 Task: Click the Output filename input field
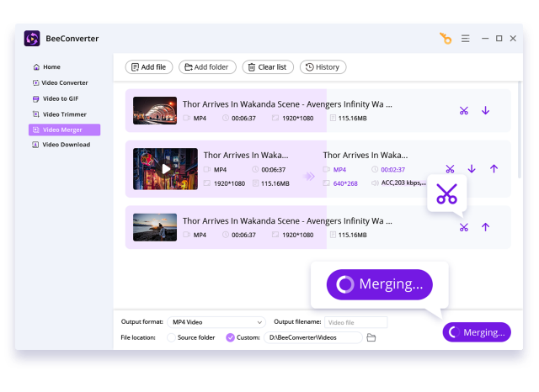tap(355, 322)
